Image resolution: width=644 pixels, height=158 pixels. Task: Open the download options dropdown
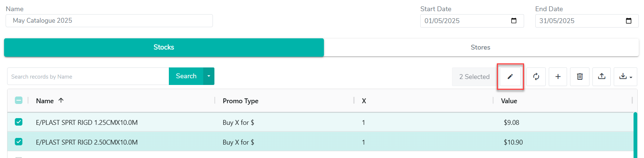(625, 76)
